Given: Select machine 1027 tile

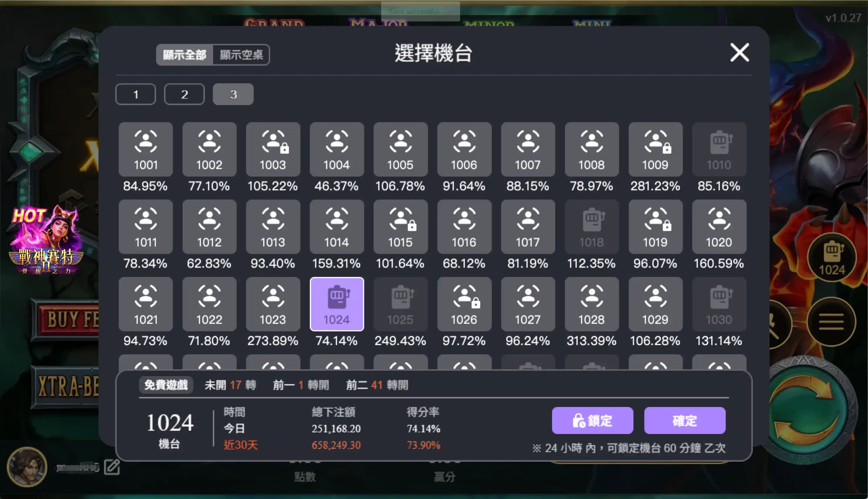Looking at the screenshot, I should 528,304.
